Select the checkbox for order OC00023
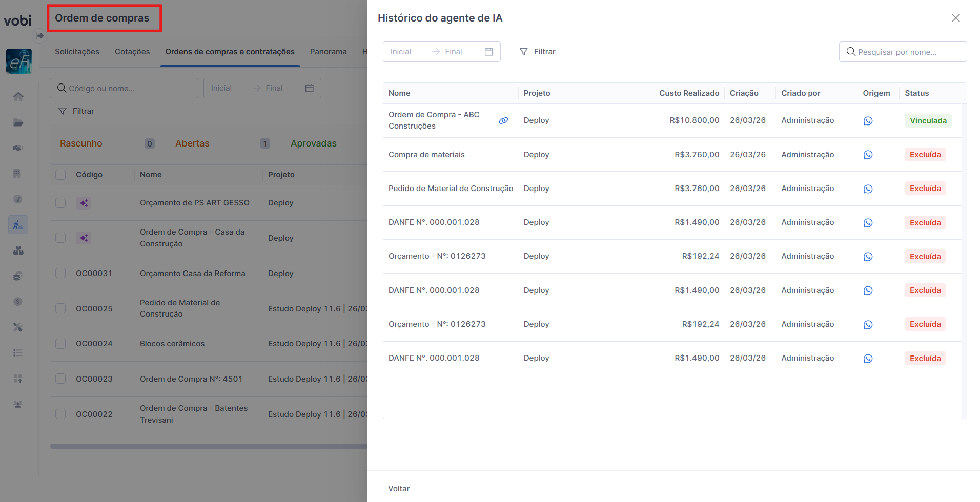This screenshot has width=980, height=502. [x=60, y=379]
